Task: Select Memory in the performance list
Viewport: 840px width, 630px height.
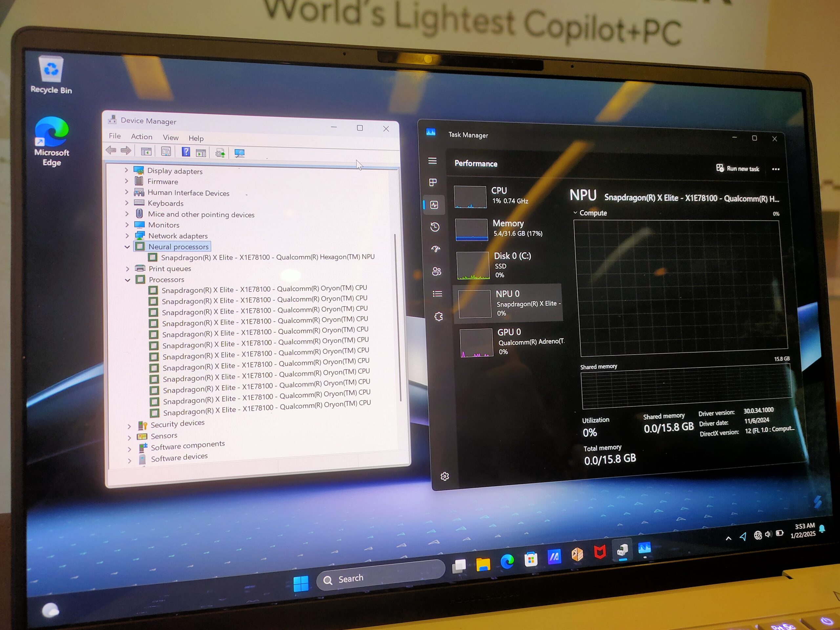Action: tap(508, 229)
